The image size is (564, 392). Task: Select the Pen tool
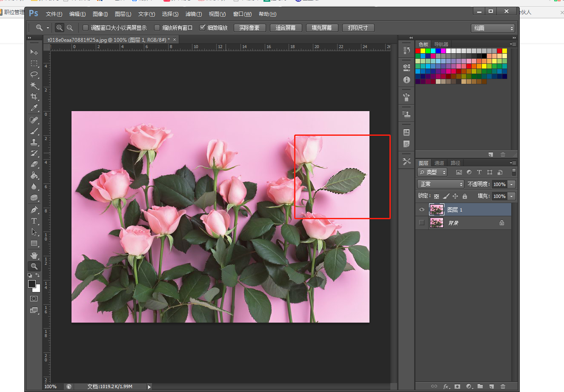[x=34, y=210]
